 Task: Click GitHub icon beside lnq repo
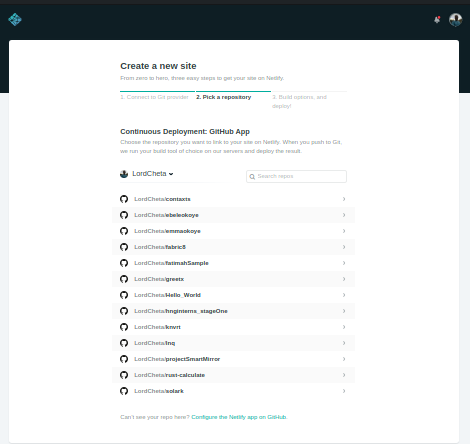pos(124,343)
